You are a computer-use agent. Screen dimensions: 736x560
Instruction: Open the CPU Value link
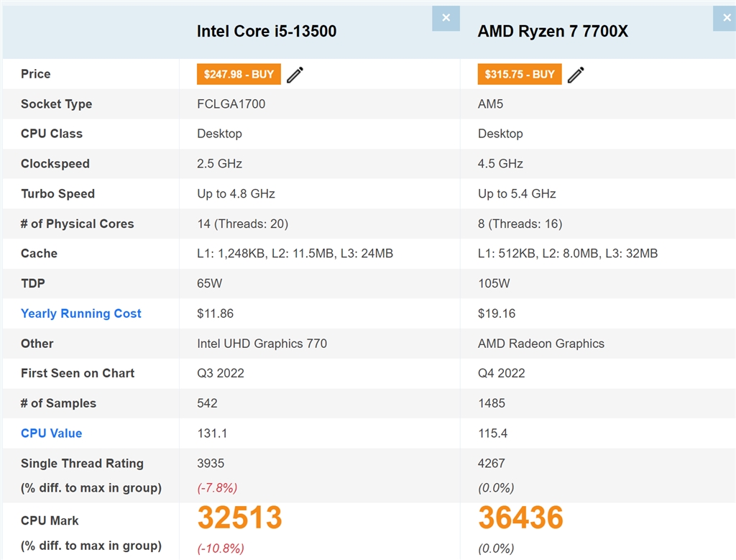(x=52, y=433)
